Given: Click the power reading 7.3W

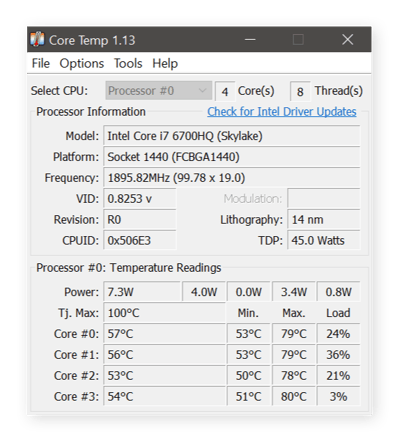Looking at the screenshot, I should 142,292.
